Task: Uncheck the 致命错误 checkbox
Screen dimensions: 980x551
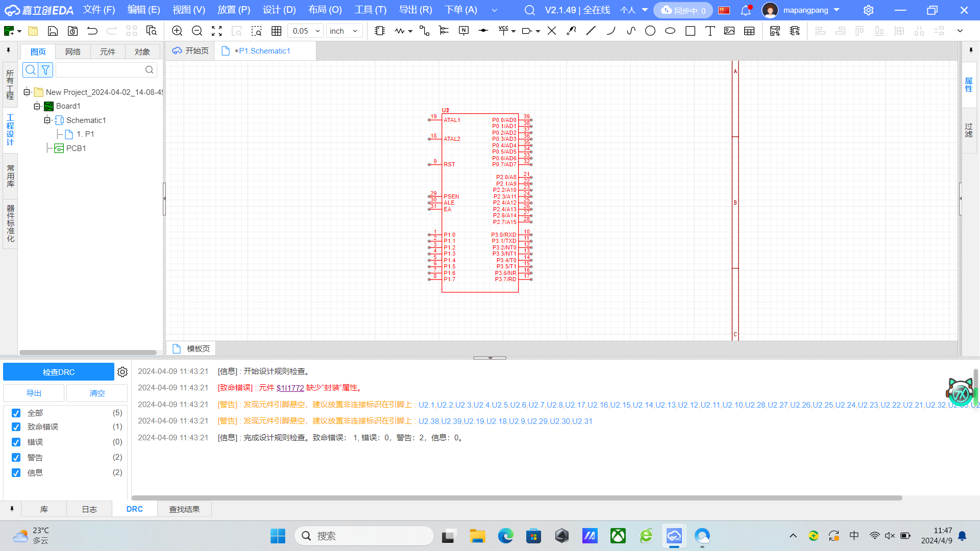Action: click(16, 427)
